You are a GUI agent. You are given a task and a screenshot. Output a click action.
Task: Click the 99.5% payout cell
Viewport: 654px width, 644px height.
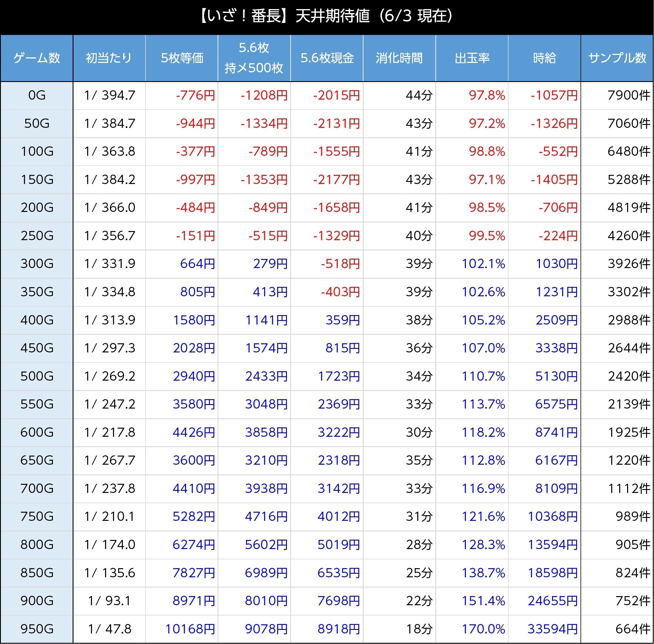click(472, 236)
